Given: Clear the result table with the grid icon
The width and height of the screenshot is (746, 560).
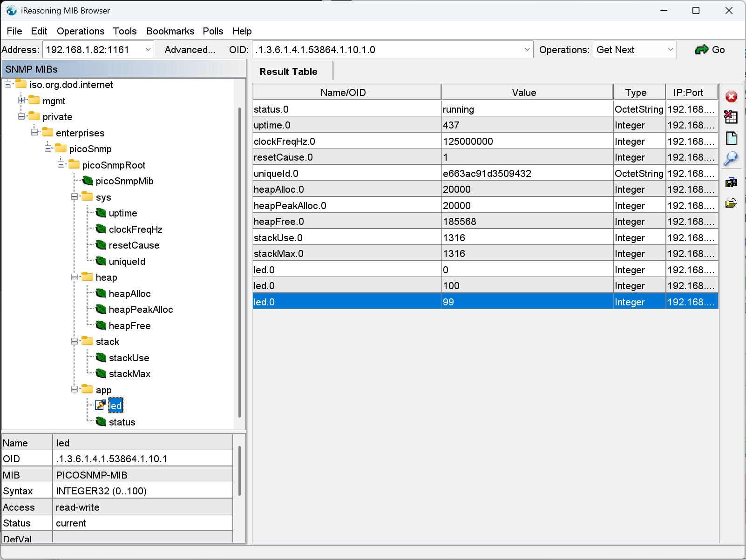Looking at the screenshot, I should 731,117.
